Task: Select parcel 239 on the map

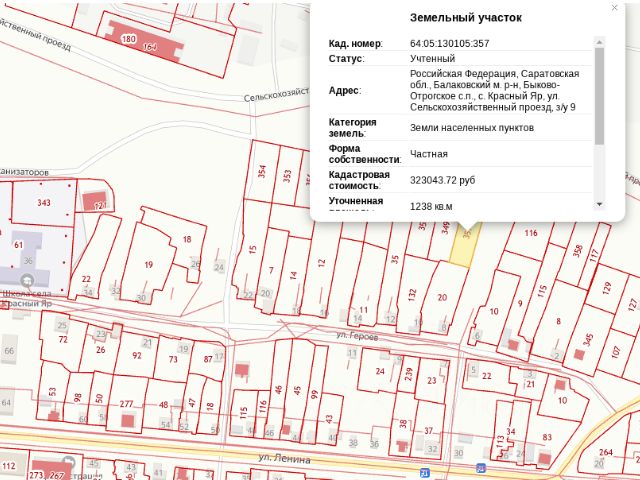Action: tap(409, 374)
